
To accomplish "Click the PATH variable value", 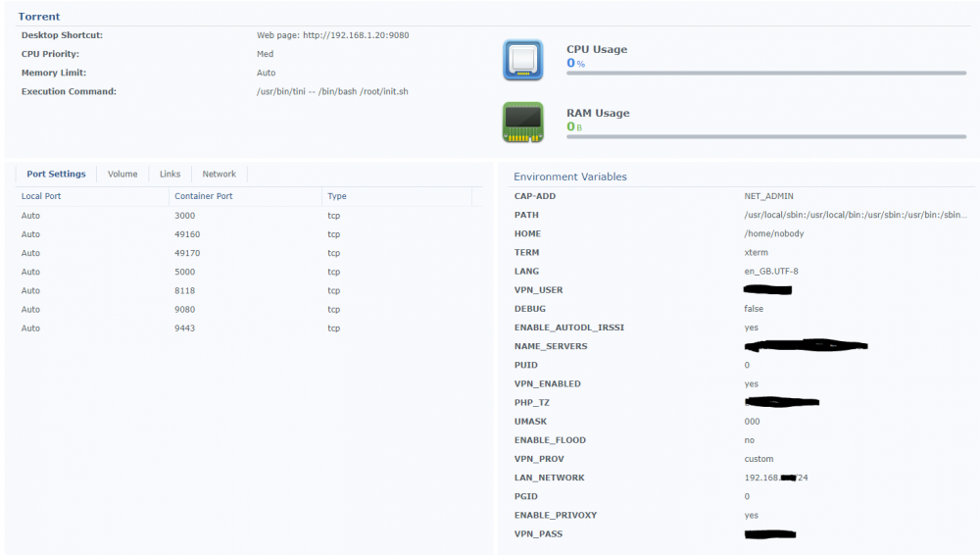I will [856, 215].
